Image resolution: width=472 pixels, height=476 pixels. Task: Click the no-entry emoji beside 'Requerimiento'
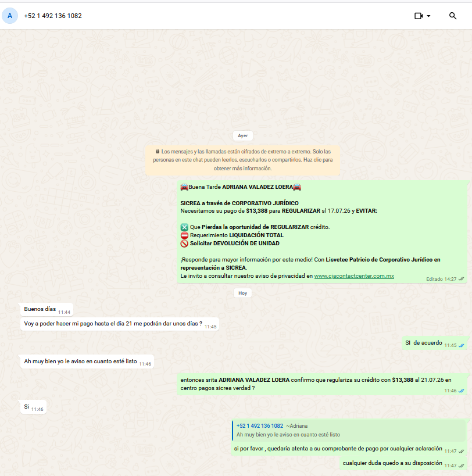(184, 235)
